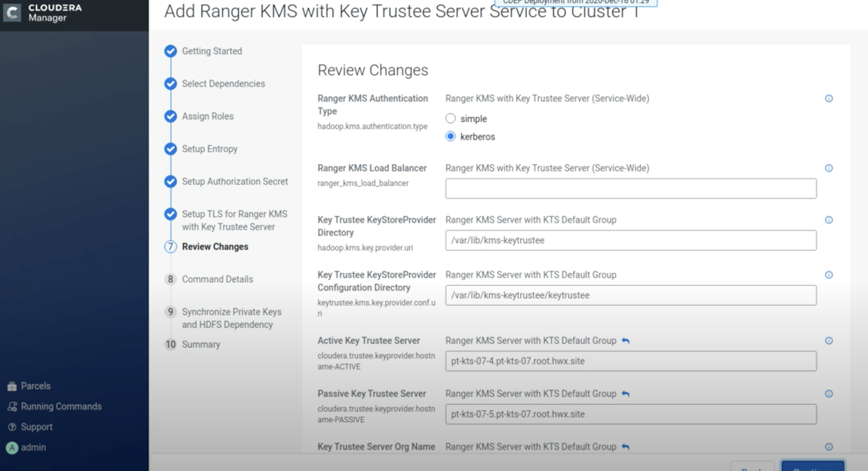Go to Setup Authorization Secret step
Viewport: 868px width, 471px height.
[235, 181]
